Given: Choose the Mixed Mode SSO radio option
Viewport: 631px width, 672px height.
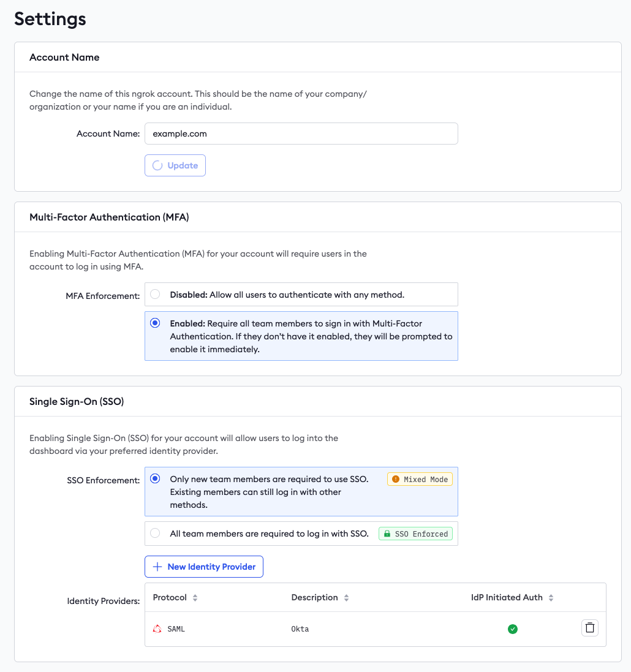Looking at the screenshot, I should 155,478.
